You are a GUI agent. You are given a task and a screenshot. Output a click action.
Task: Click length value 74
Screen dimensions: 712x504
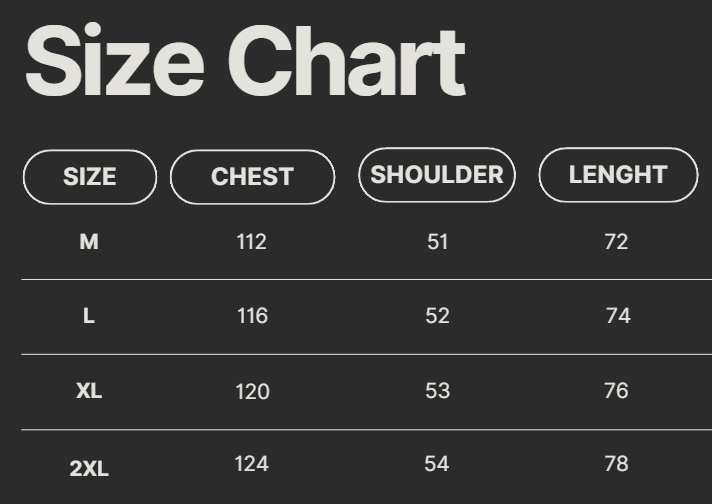point(618,316)
